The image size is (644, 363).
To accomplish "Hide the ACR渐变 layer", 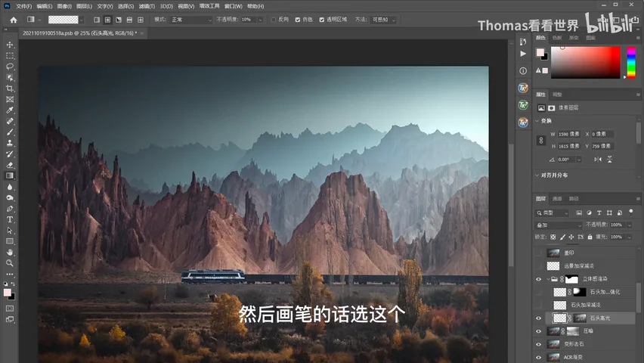I will coord(538,357).
